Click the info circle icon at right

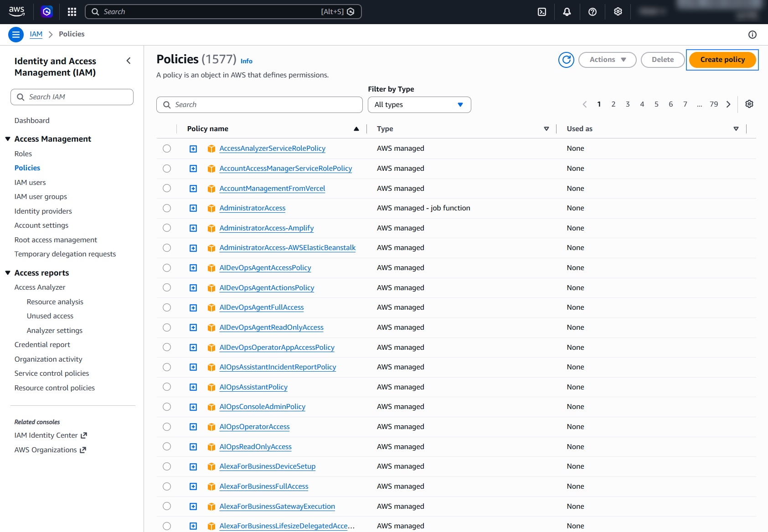tap(753, 35)
